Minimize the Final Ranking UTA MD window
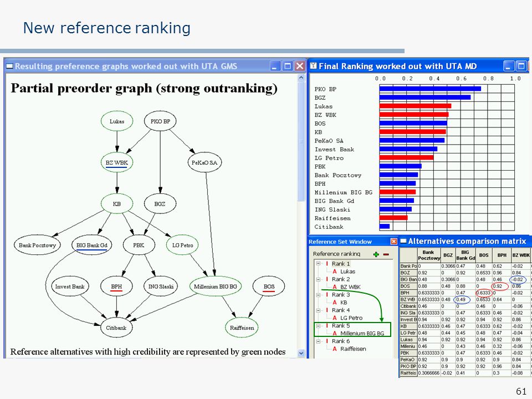532x399 pixels. (509, 66)
